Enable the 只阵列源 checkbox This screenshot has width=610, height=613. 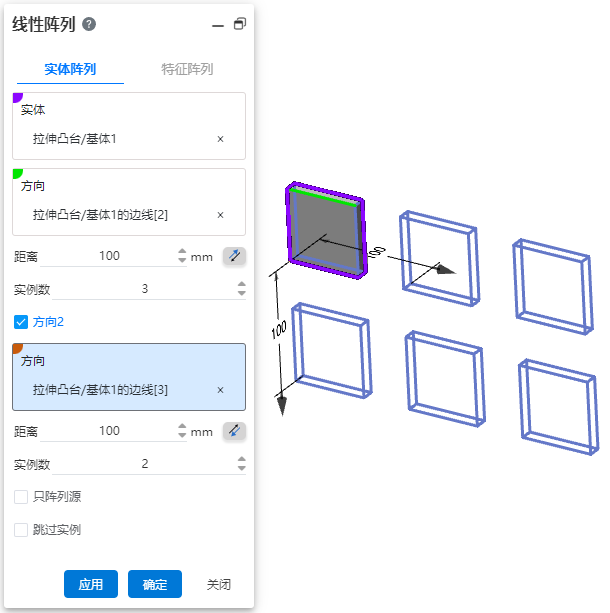click(21, 497)
